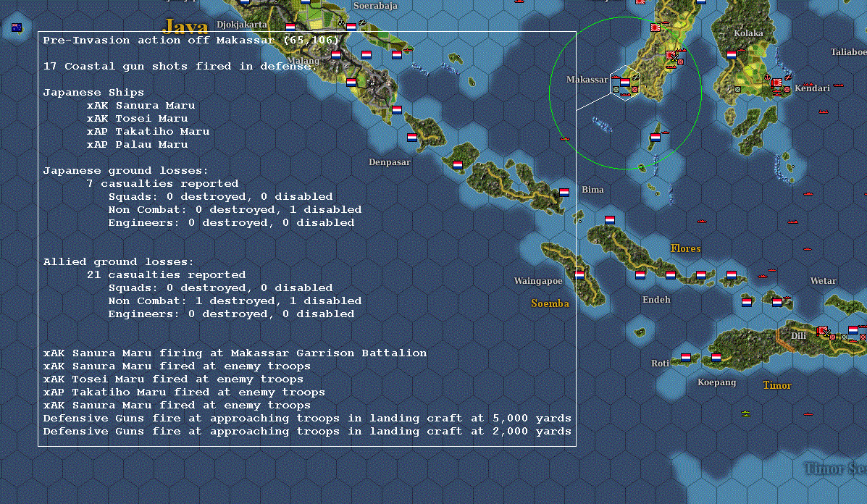The height and width of the screenshot is (504, 867).
Task: Select the Dutch flag at Djokjakarta
Action: (x=290, y=27)
